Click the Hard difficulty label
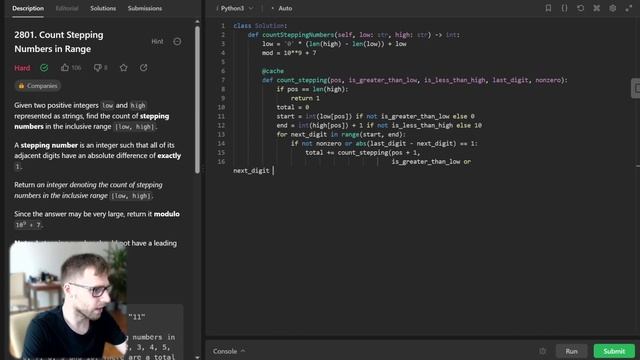 tap(22, 68)
